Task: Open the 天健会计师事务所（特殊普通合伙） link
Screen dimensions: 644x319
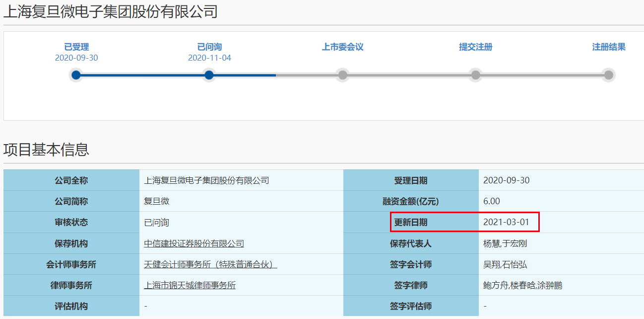Action: (210, 264)
